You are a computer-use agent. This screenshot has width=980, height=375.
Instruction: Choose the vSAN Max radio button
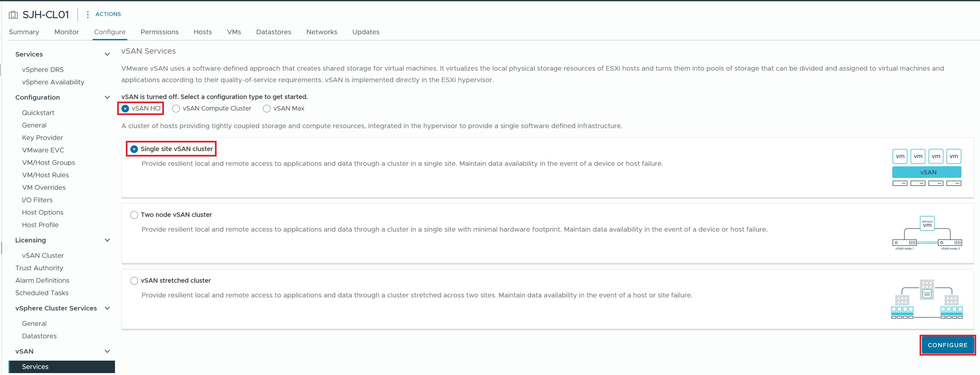(267, 109)
